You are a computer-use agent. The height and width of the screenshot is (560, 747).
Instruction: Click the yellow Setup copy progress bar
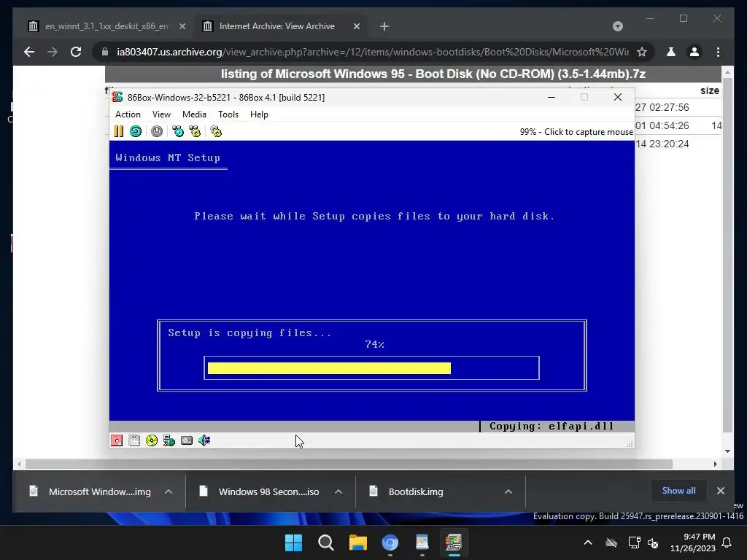click(x=329, y=368)
